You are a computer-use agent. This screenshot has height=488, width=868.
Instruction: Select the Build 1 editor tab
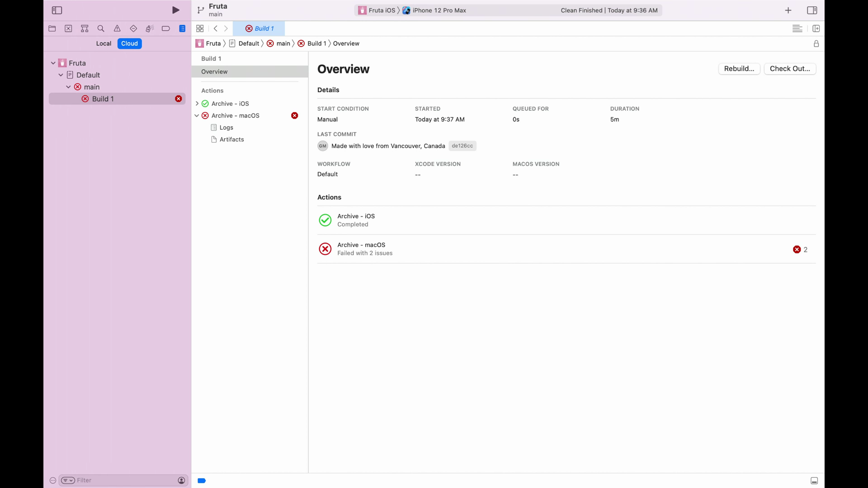[x=259, y=28]
